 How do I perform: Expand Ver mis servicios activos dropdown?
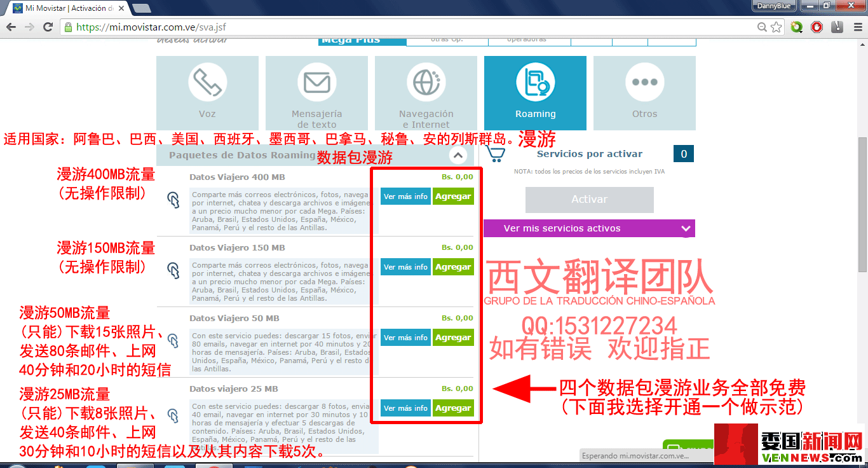pyautogui.click(x=589, y=228)
